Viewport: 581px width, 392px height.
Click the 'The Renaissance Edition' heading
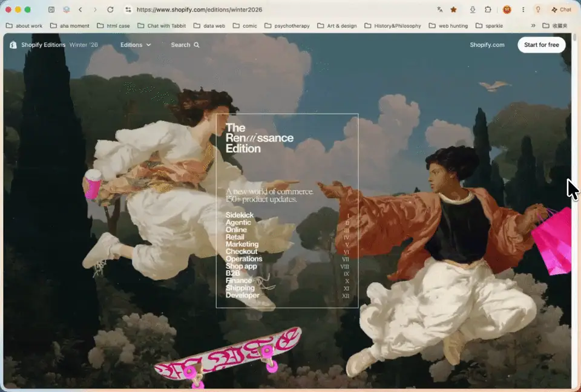point(260,138)
